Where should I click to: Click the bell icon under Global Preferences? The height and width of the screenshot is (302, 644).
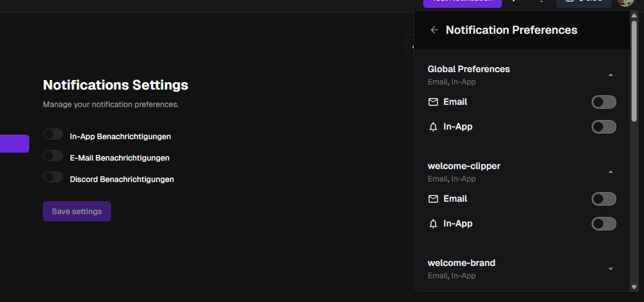433,127
